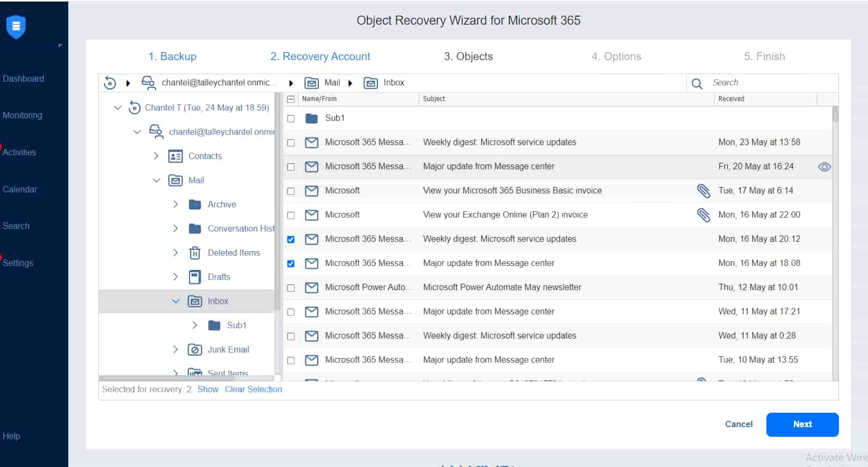Viewport: 868px width, 467px height.
Task: Click the paperclip on the Business Basic invoice
Action: pyautogui.click(x=703, y=191)
